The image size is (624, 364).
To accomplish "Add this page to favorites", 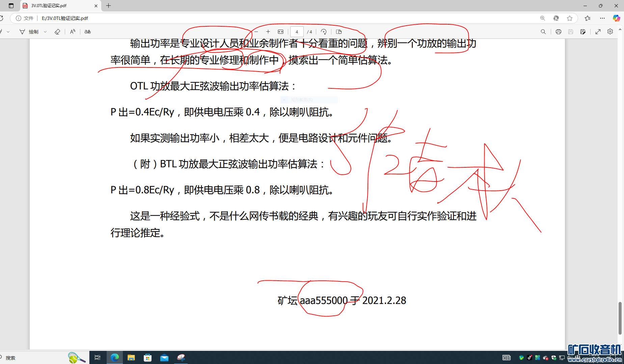I will click(x=570, y=18).
